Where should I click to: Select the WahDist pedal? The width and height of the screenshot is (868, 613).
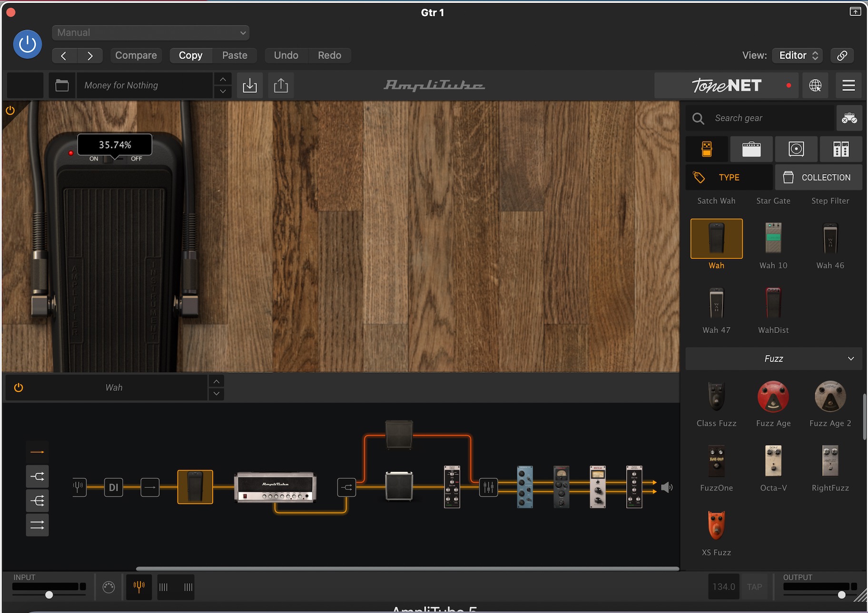(x=773, y=304)
